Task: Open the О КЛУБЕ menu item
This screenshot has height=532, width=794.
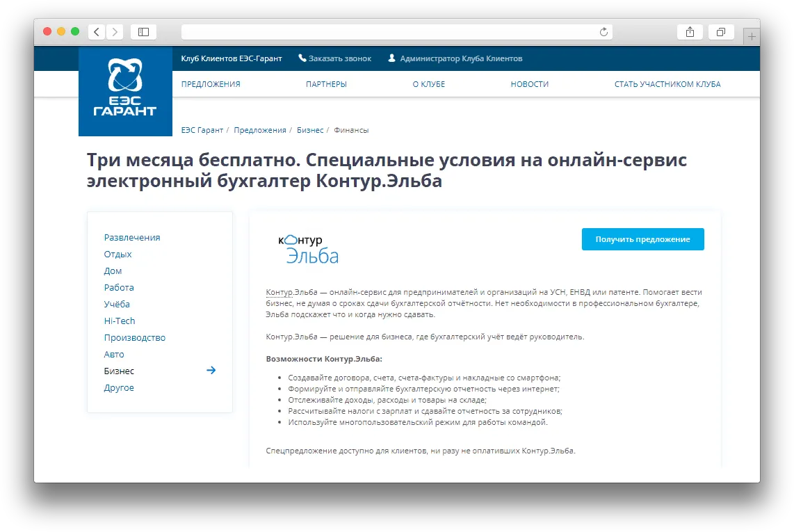Action: click(429, 84)
